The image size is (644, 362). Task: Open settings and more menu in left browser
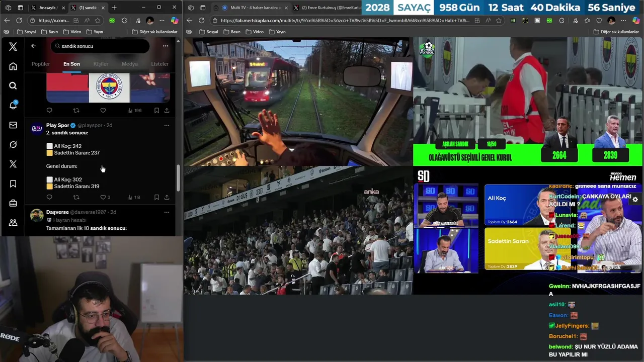pos(162,21)
